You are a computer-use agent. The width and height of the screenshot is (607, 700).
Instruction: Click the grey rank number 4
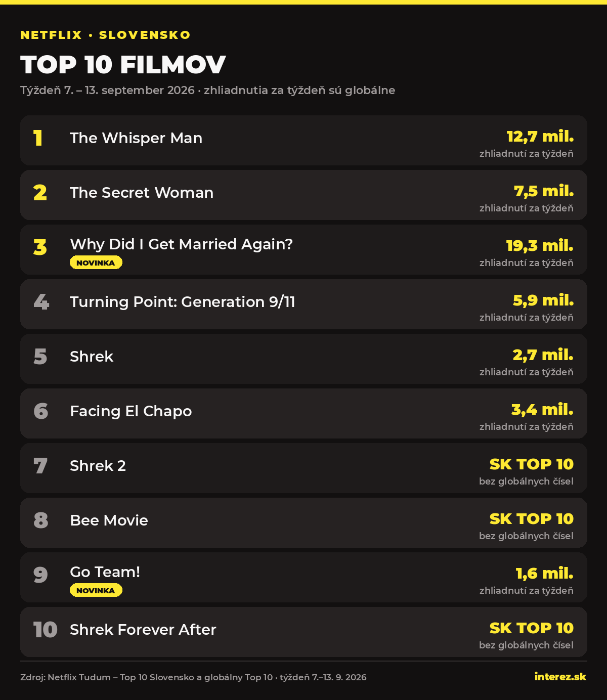pos(41,302)
